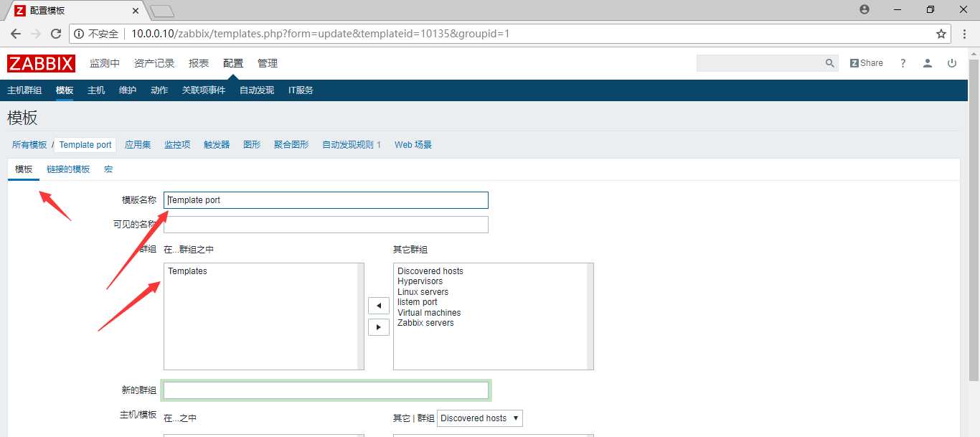Go to 关联项事件 submenu item
This screenshot has width=980, height=437.
pyautogui.click(x=204, y=90)
